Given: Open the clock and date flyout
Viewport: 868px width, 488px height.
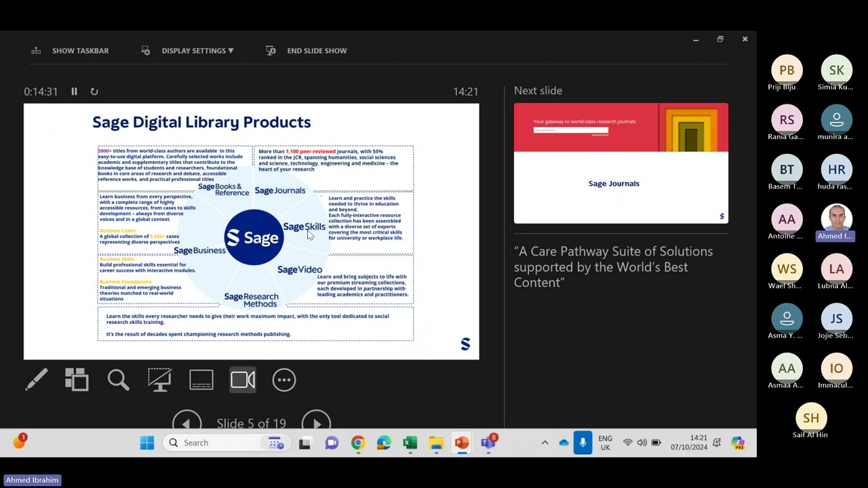Looking at the screenshot, I should pos(688,443).
